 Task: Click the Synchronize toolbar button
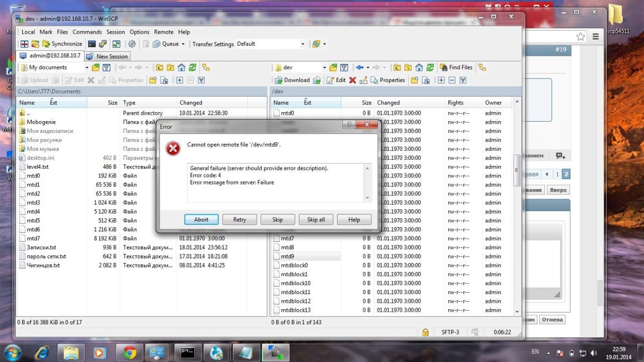tap(62, 44)
